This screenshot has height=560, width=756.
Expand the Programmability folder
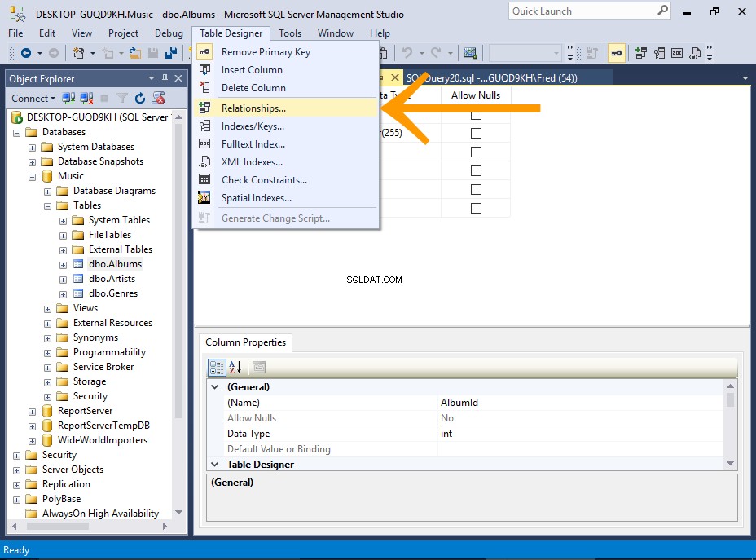(48, 353)
